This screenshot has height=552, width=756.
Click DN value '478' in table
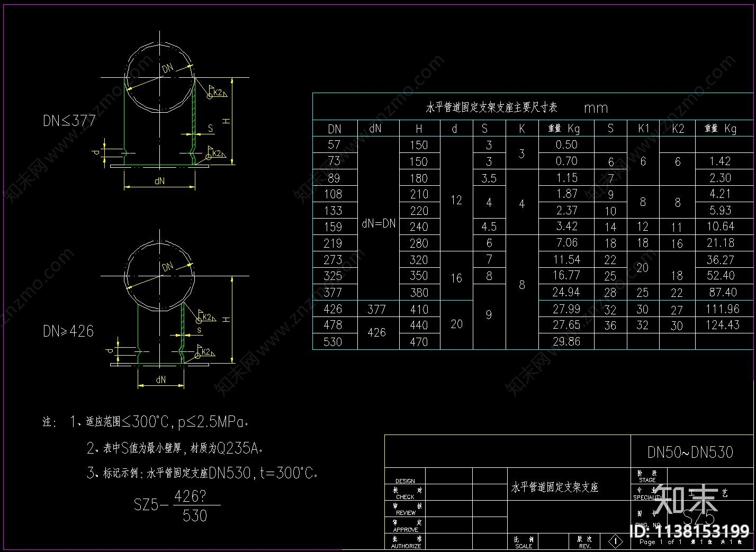tap(333, 325)
